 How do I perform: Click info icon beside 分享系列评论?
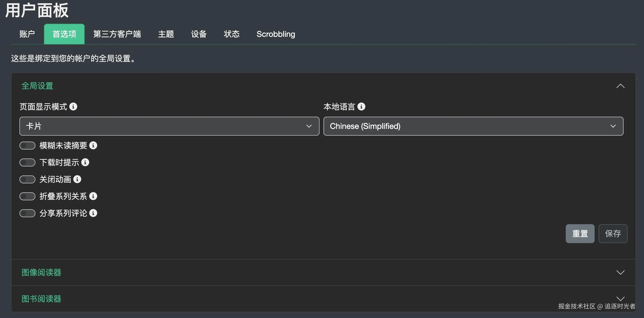tap(93, 213)
